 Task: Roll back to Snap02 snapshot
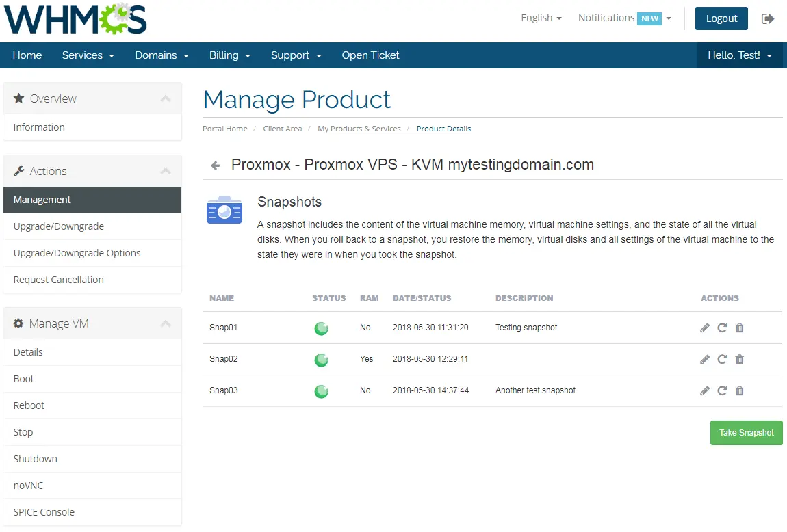[x=722, y=360]
